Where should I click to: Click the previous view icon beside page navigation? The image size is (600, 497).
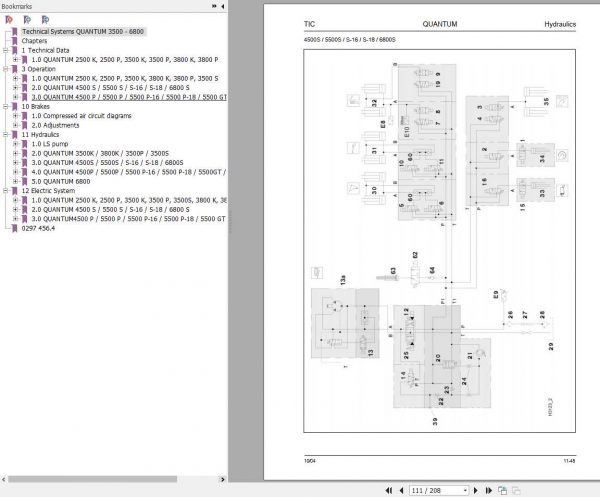point(502,490)
